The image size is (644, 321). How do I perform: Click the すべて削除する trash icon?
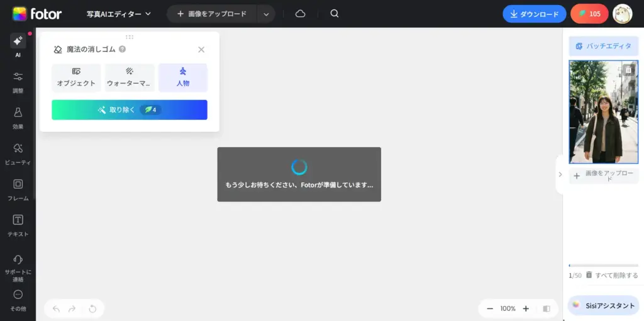coord(589,275)
